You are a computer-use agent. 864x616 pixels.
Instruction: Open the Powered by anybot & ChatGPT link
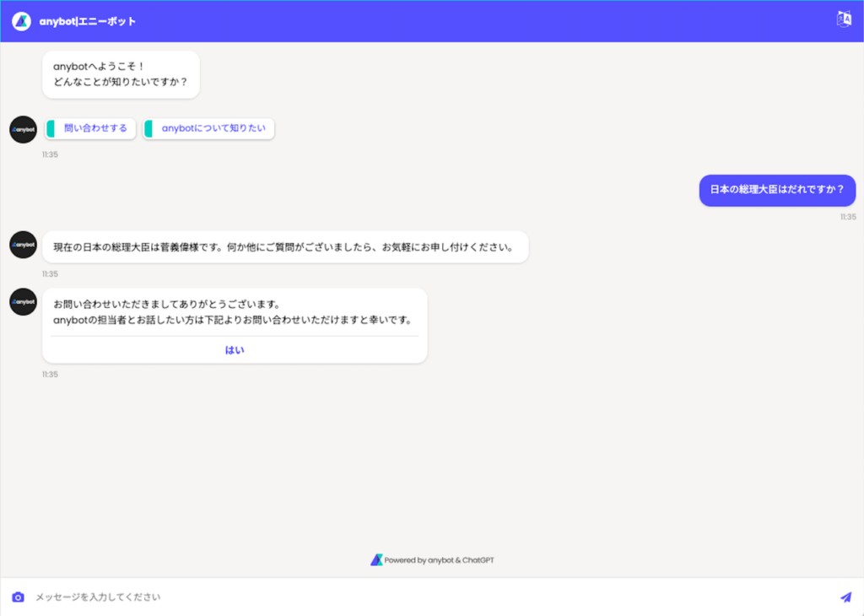coord(439,559)
